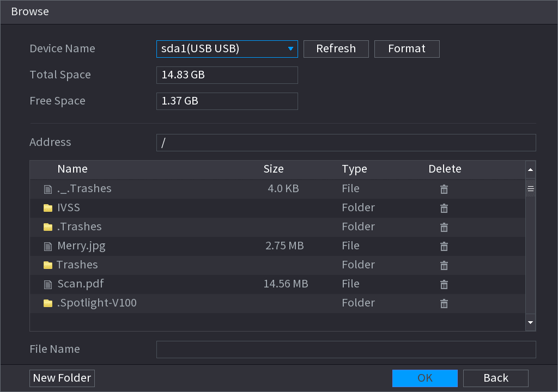
Task: Create a New Folder
Action: (x=62, y=378)
